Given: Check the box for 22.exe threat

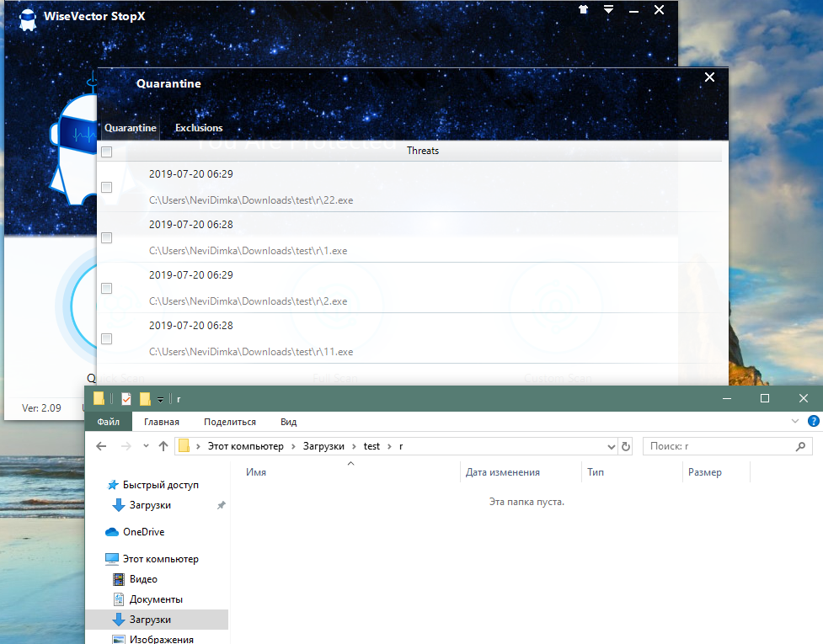Looking at the screenshot, I should click(106, 187).
